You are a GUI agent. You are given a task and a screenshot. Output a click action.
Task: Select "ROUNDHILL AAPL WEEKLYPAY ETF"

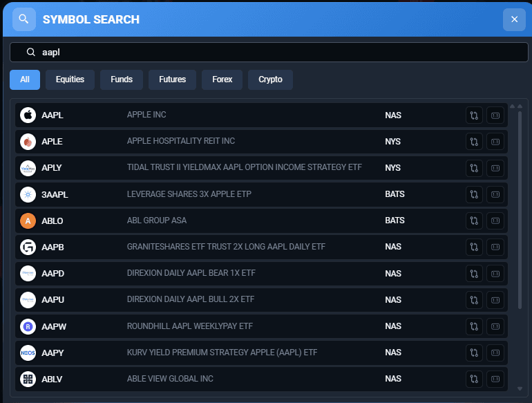(x=190, y=326)
